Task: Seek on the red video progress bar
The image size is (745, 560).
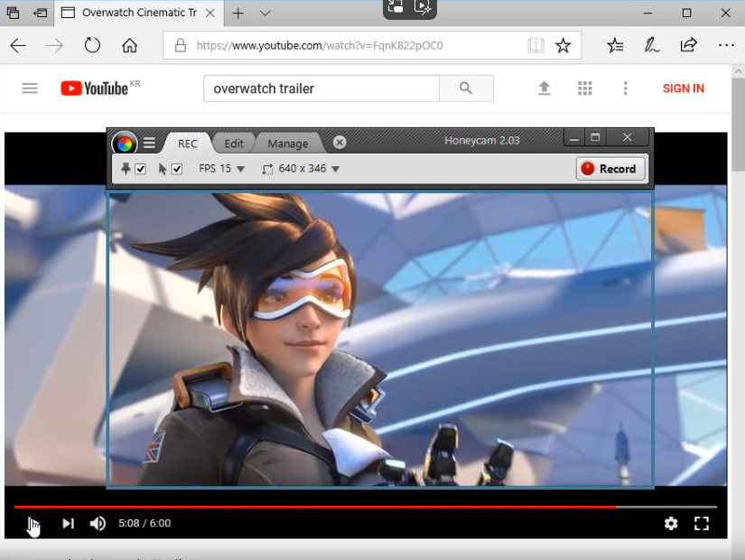Action: [366, 508]
